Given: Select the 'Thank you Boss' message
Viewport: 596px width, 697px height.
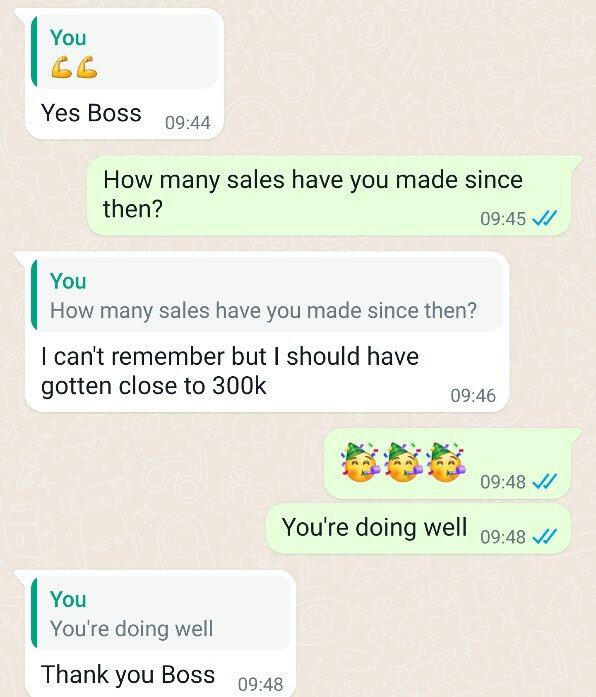Looking at the screenshot, I should [160, 633].
